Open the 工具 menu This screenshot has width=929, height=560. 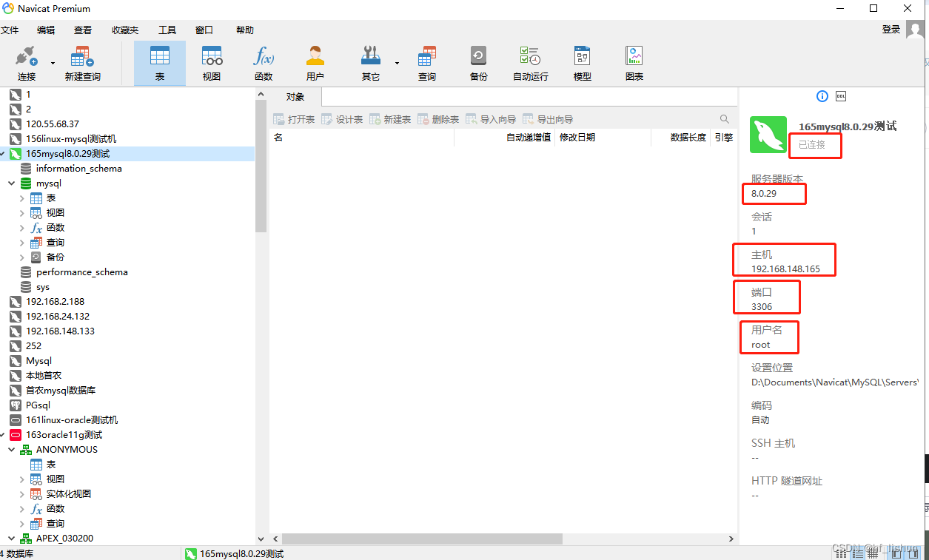(167, 30)
